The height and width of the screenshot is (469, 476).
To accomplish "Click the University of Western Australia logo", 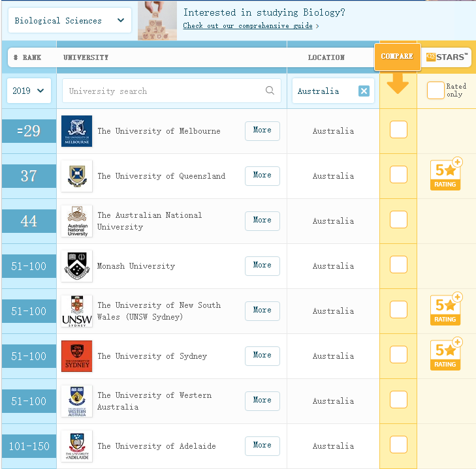I will [x=76, y=401].
